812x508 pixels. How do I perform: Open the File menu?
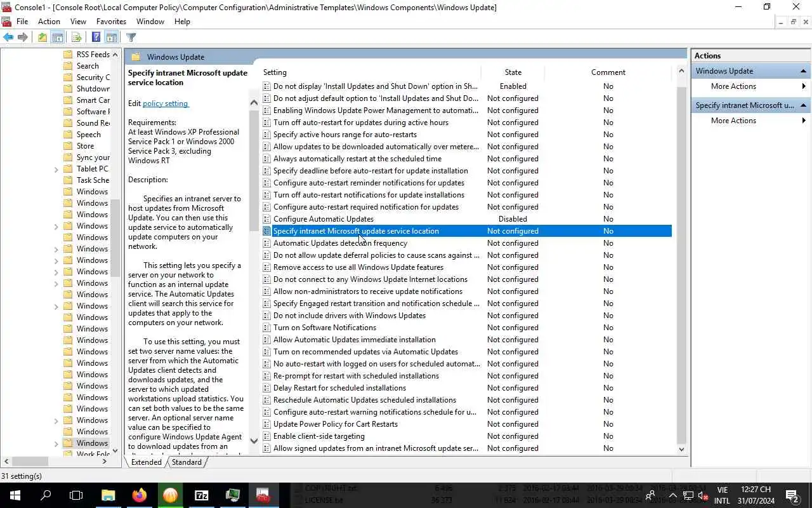22,21
